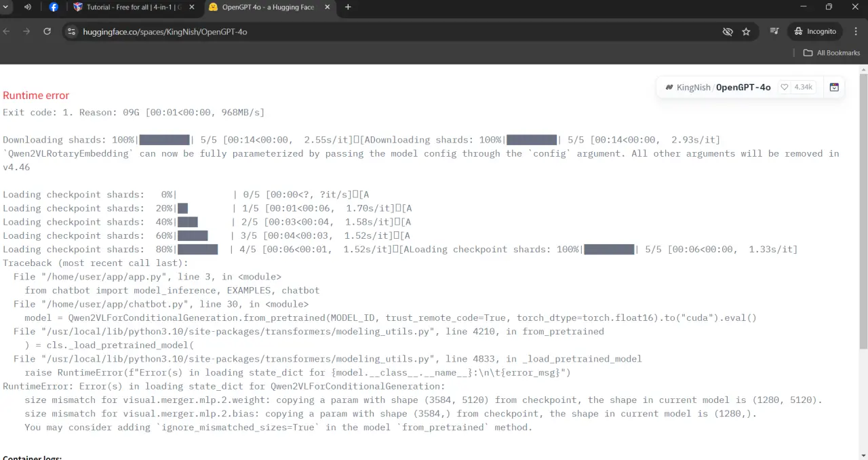Click the modeling_utils.py line 4210 entry

pyautogui.click(x=309, y=332)
